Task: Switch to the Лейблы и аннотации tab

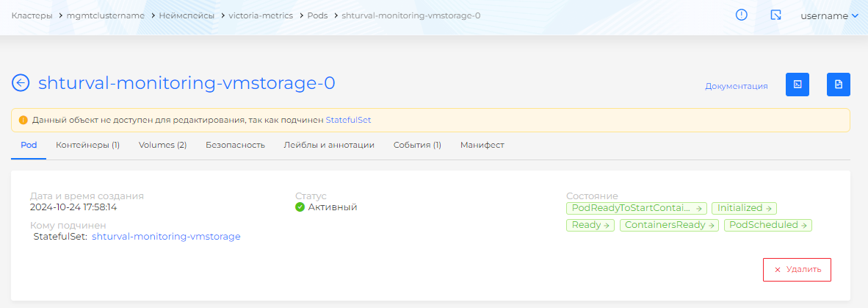Action: pyautogui.click(x=330, y=145)
